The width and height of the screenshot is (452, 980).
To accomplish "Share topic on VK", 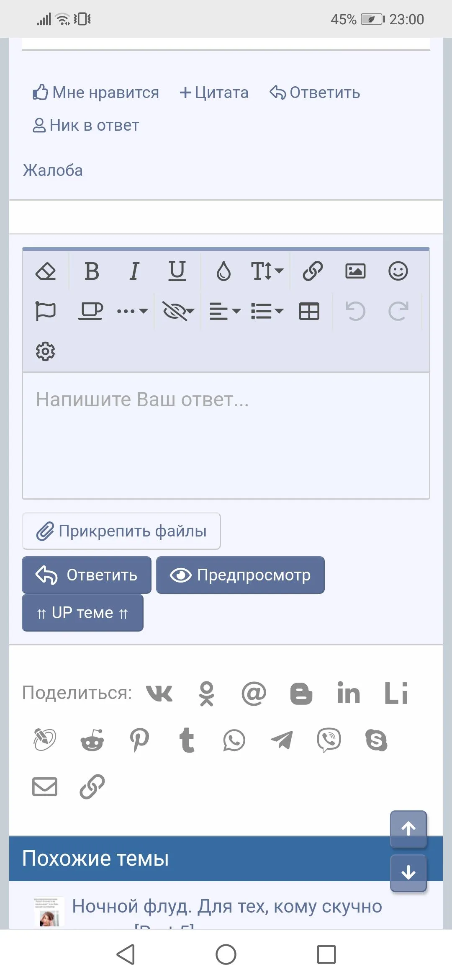I will click(159, 693).
